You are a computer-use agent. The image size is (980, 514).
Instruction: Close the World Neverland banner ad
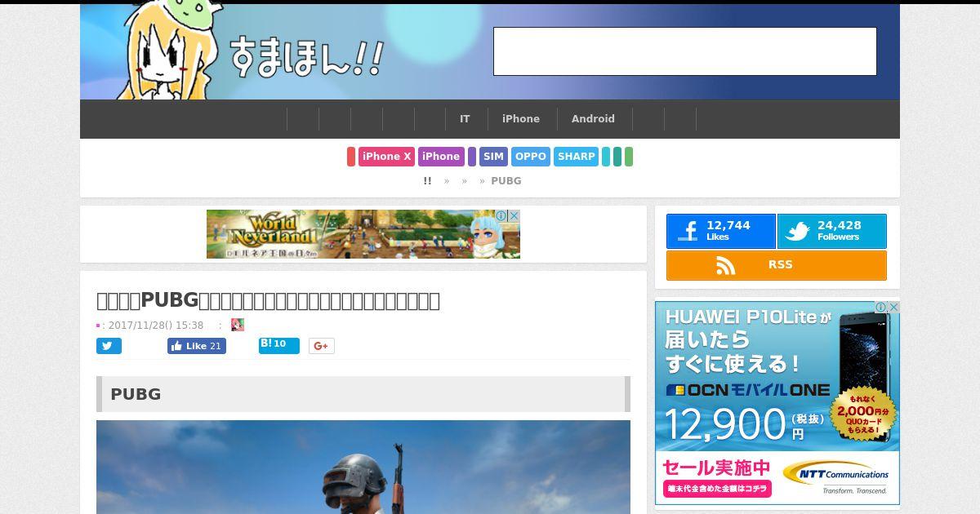pyautogui.click(x=514, y=216)
